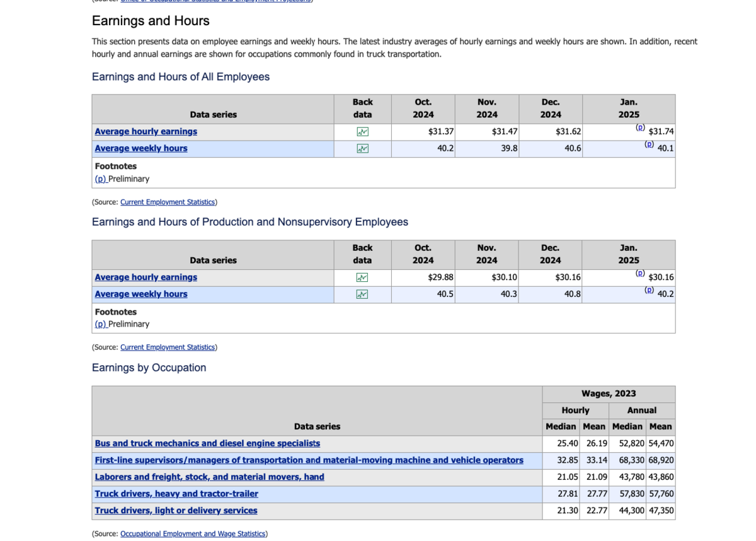Click Truck drivers, heavy and tractor-trailer link
756x541 pixels.
(x=176, y=494)
